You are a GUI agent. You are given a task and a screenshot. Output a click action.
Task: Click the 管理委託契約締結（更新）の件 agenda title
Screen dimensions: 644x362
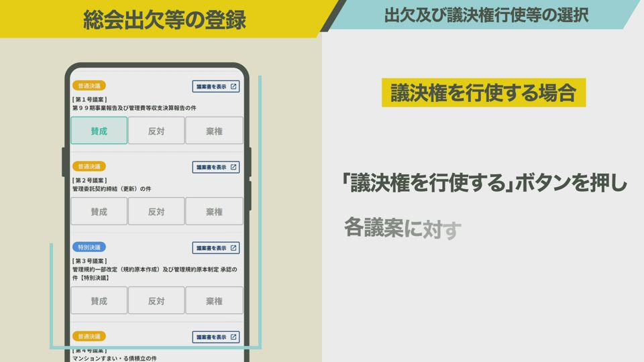point(111,189)
